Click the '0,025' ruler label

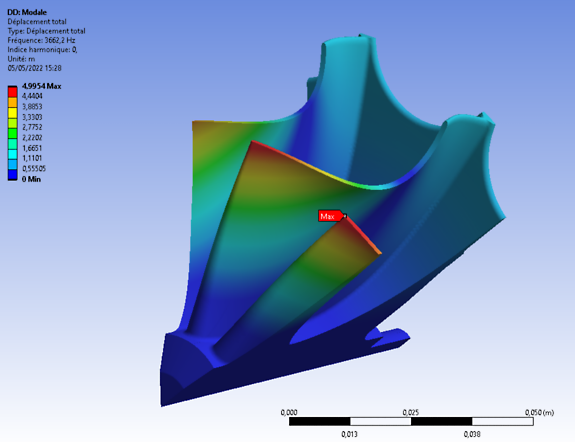411,413
